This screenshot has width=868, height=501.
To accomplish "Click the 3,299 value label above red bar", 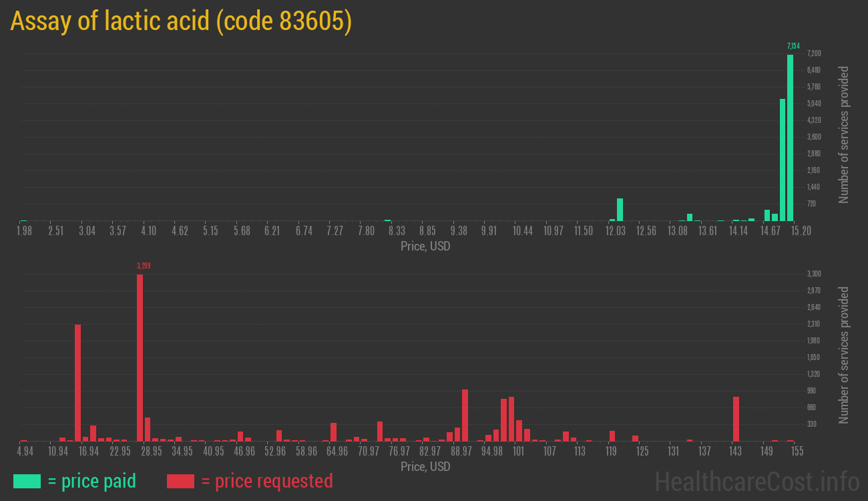I will pos(144,266).
